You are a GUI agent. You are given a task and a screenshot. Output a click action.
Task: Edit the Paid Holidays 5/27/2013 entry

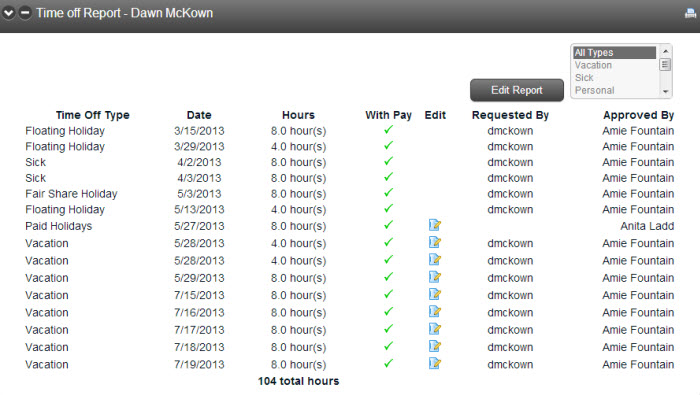(435, 225)
